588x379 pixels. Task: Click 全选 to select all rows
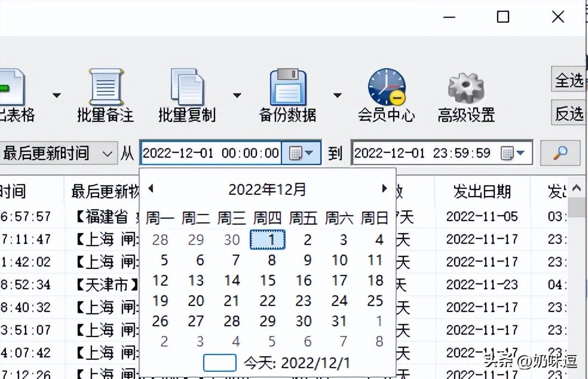(568, 80)
